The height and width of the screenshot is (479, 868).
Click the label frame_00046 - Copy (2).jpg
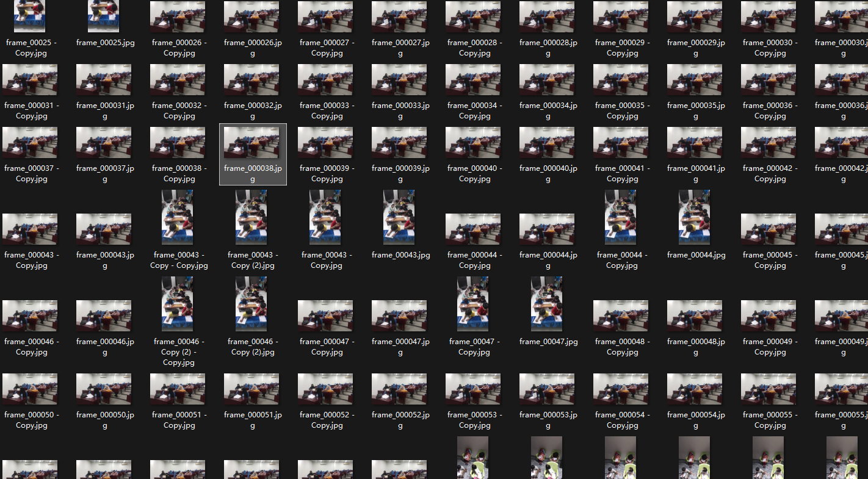(253, 347)
